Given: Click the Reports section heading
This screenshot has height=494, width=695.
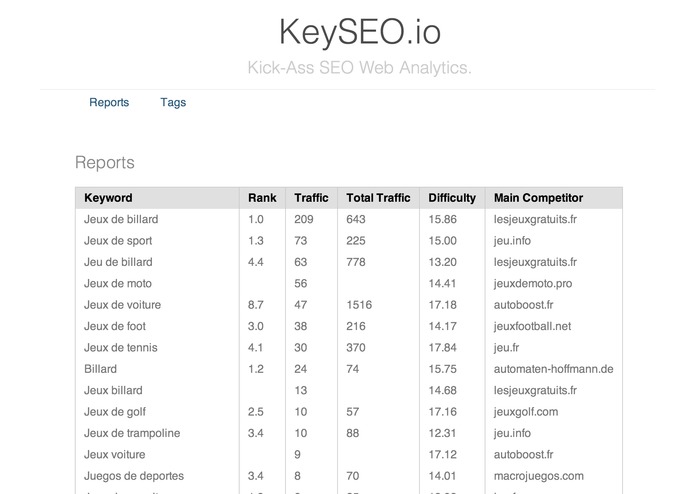Looking at the screenshot, I should click(105, 162).
